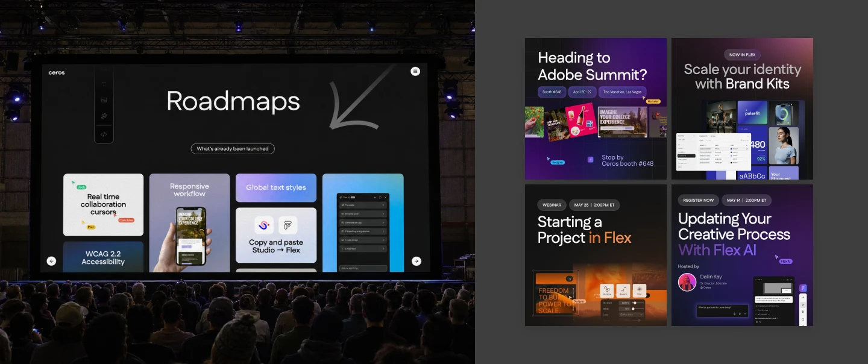
Task: Click the REGISTER NOW pill
Action: coord(699,200)
